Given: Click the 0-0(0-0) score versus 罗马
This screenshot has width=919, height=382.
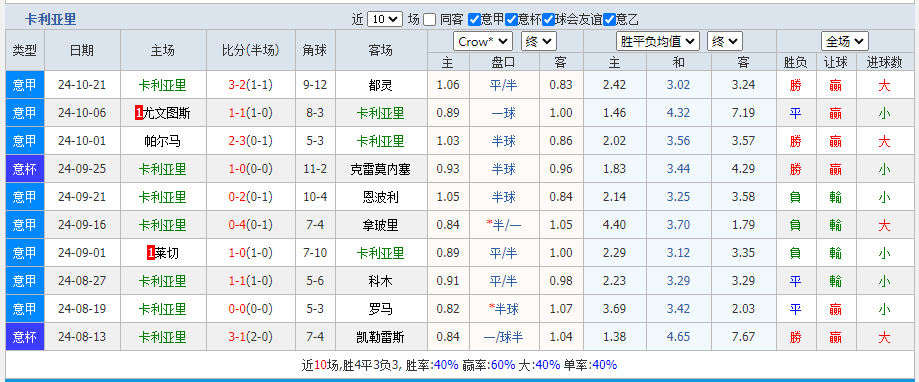Looking at the screenshot, I should pos(250,309).
